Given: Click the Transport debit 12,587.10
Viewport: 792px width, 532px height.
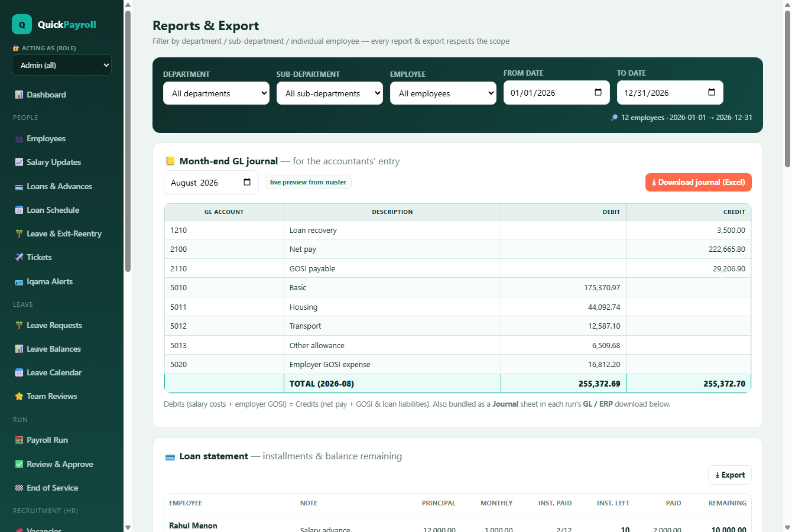Looking at the screenshot, I should (x=604, y=326).
